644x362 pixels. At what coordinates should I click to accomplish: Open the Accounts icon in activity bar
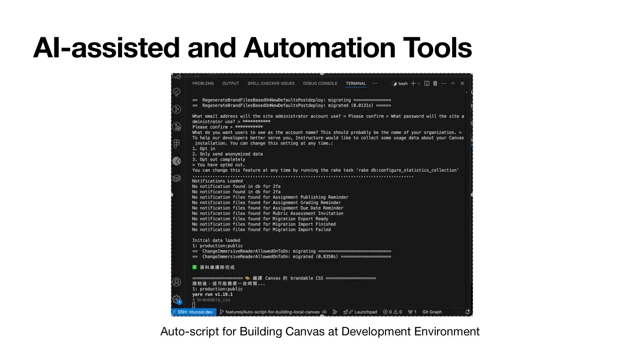(176, 282)
